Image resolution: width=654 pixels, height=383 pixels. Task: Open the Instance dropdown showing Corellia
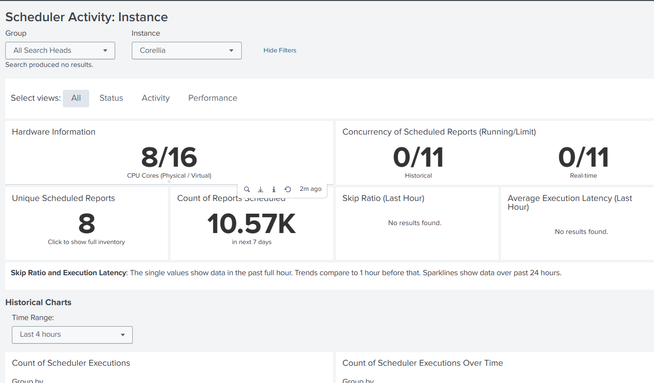186,50
